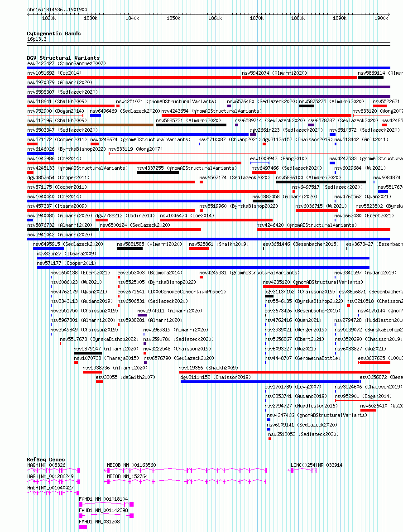Click the purple bar under nsv5970379 (Almarri2020)
Image resolution: width=403 pixels, height=532 pixels.
pyautogui.click(x=209, y=87)
